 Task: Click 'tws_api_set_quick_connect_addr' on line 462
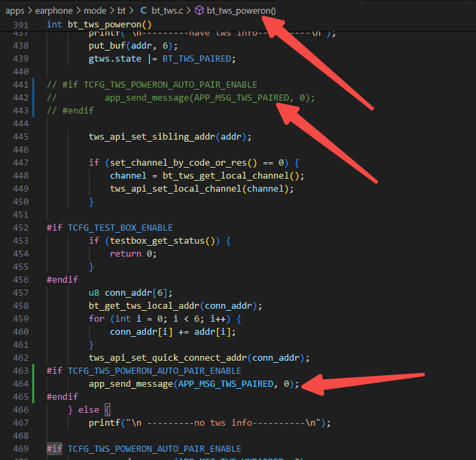click(168, 358)
